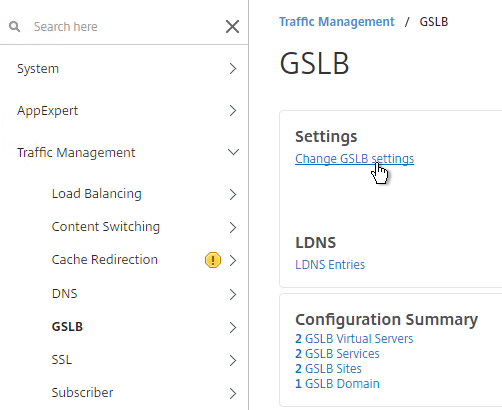Expand the System menu chevron
Viewport: 502px width, 410px height.
click(233, 69)
